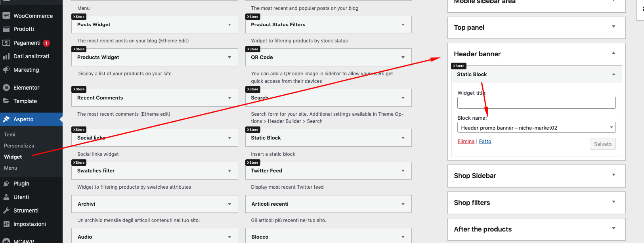Open Marketing megaphone icon
644x243 pixels.
[x=6, y=70]
